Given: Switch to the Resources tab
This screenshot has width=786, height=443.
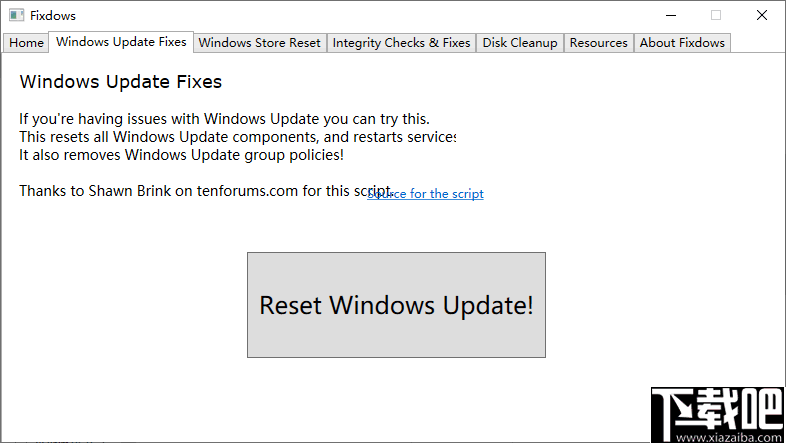Looking at the screenshot, I should click(x=599, y=43).
